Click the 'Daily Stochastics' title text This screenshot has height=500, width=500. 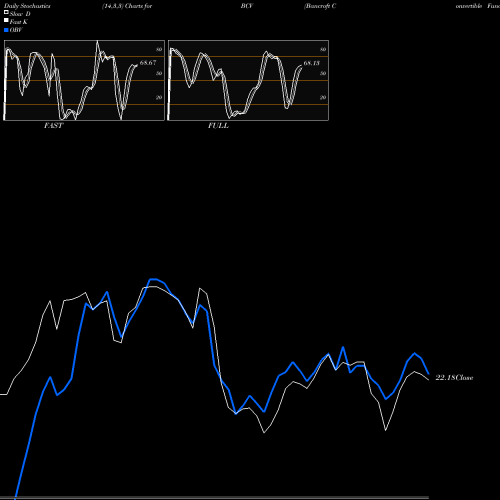click(x=27, y=6)
